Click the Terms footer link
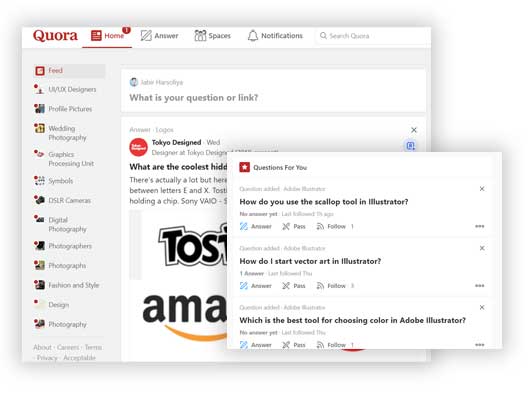The height and width of the screenshot is (395, 528). tap(93, 347)
